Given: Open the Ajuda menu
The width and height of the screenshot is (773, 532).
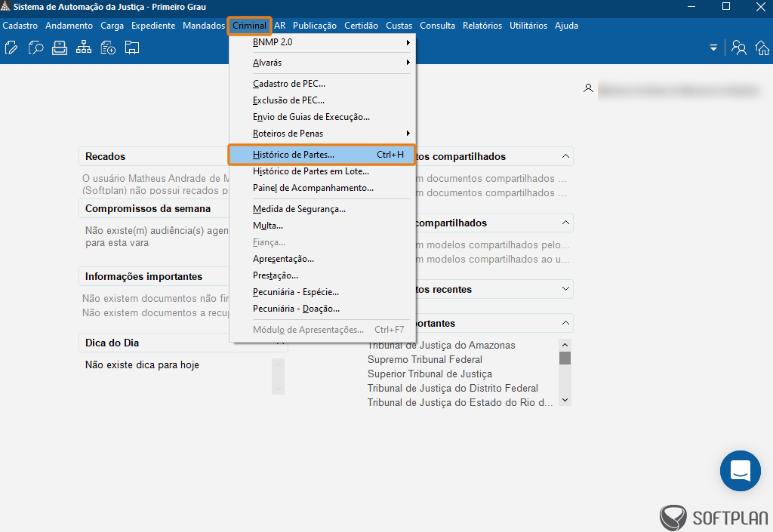Looking at the screenshot, I should [566, 26].
